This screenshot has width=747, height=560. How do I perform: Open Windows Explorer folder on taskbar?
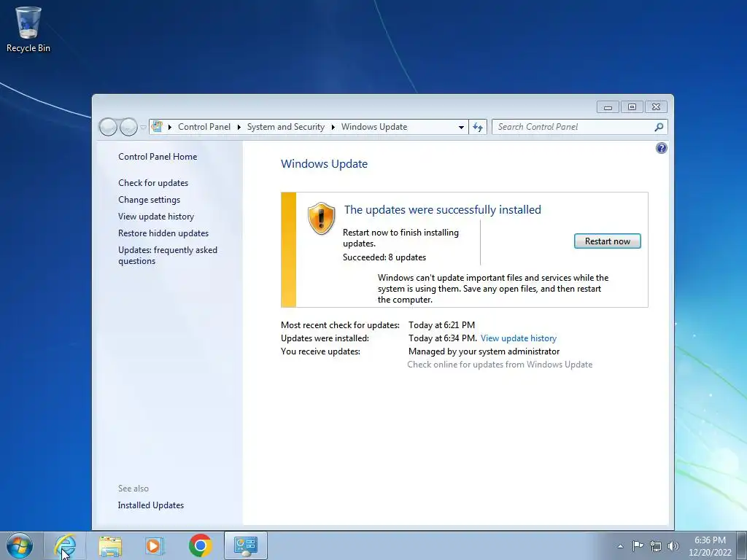coord(110,545)
